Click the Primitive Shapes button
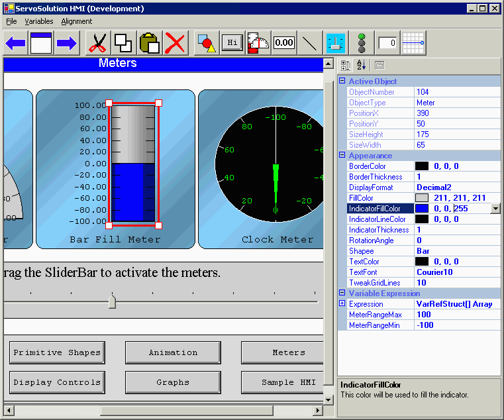The width and height of the screenshot is (504, 420). pos(57,352)
